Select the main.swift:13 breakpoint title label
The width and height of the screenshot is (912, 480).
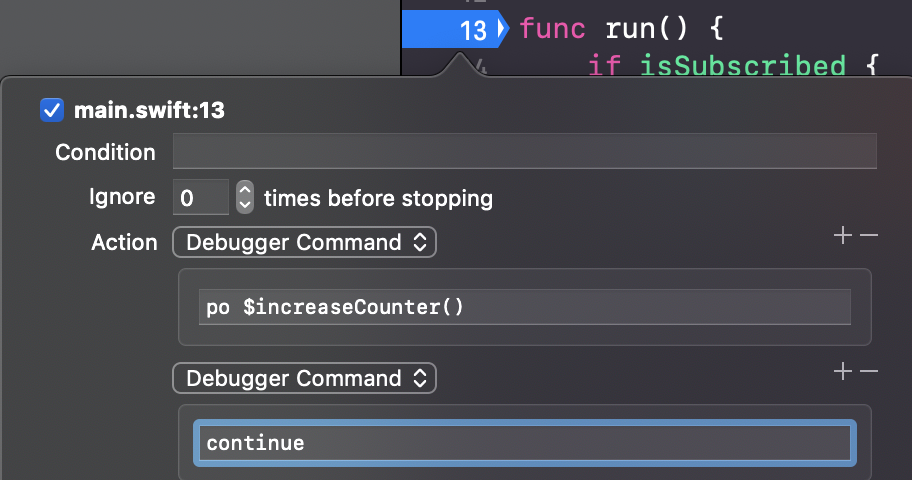[x=149, y=110]
